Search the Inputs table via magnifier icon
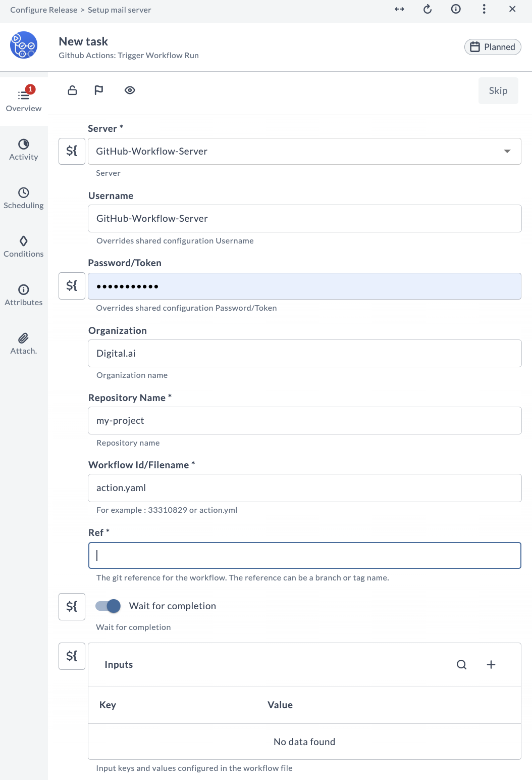 pos(462,664)
